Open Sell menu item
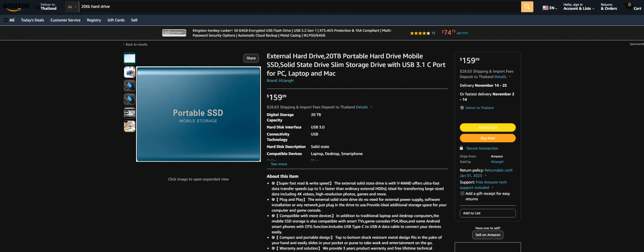 point(134,20)
